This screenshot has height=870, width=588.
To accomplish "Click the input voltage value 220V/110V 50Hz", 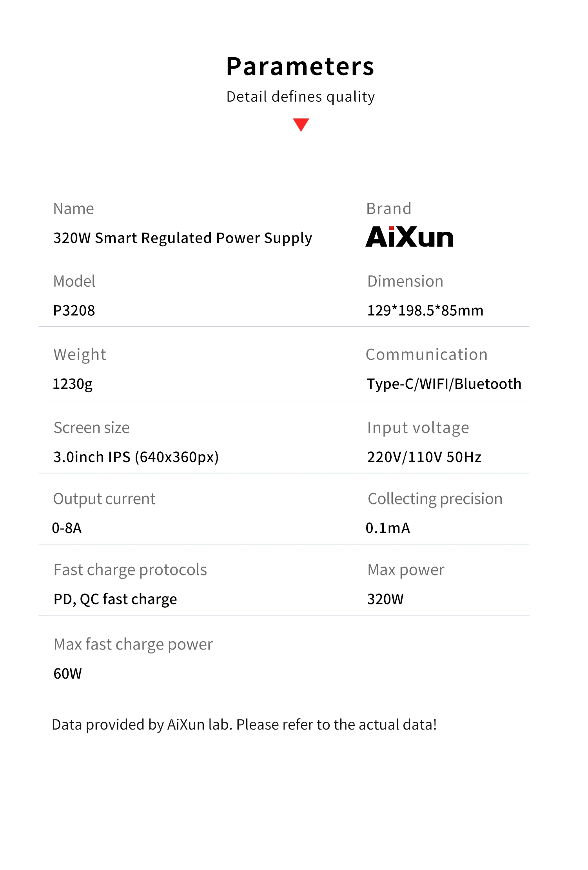I will click(424, 457).
